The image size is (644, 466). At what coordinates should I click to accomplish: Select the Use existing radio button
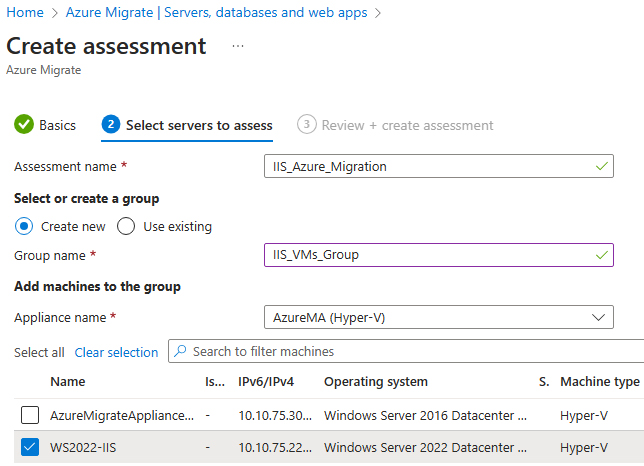pyautogui.click(x=126, y=226)
